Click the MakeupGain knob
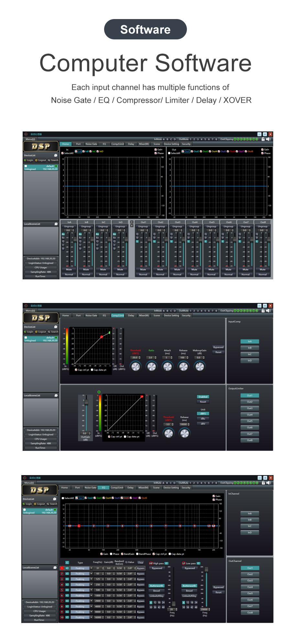The image size is (291, 644). pyautogui.click(x=199, y=366)
